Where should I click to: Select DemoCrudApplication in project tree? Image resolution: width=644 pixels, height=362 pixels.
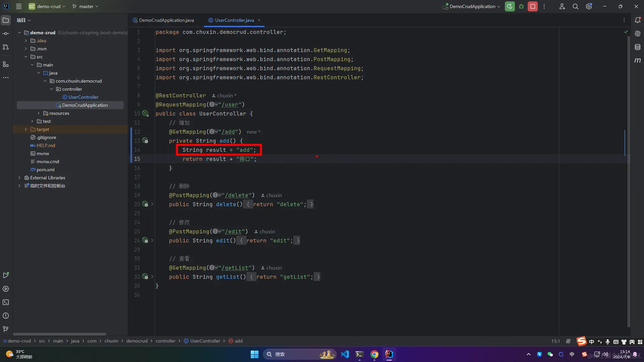(82, 105)
